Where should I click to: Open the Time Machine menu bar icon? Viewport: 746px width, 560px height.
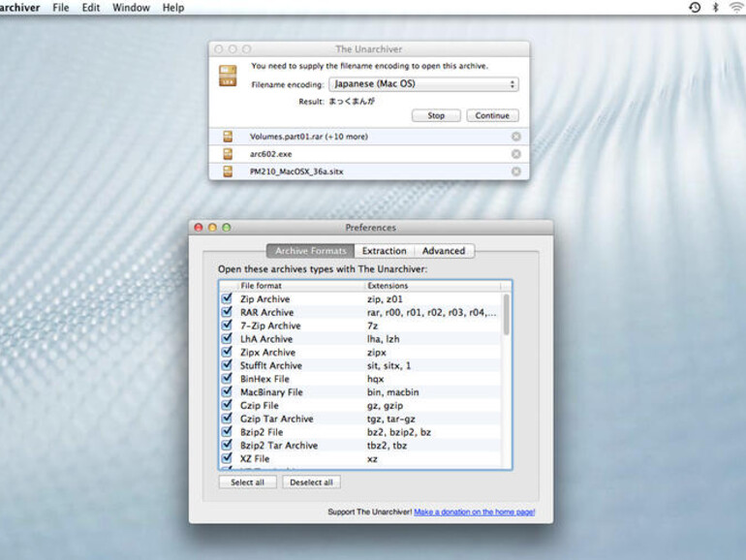[x=695, y=8]
